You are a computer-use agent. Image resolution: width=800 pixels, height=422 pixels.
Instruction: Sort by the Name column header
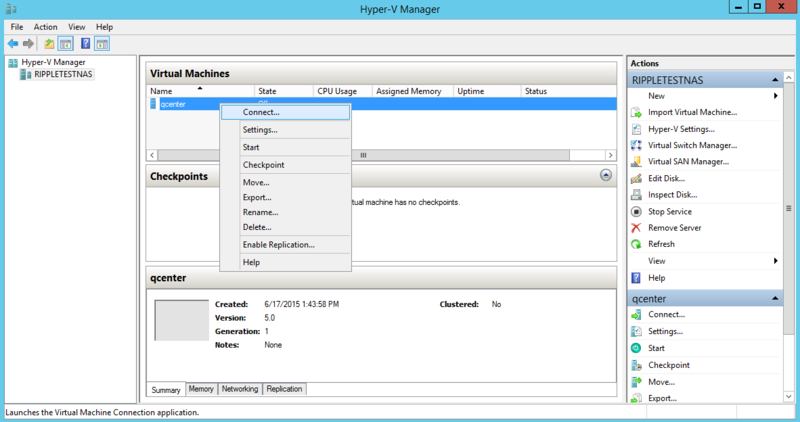200,91
